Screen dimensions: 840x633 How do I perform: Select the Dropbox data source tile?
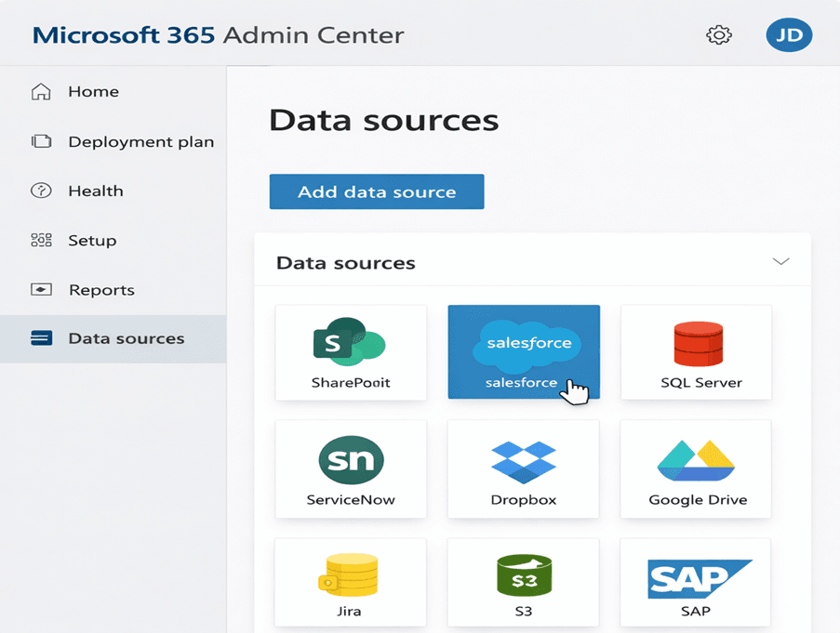(523, 468)
